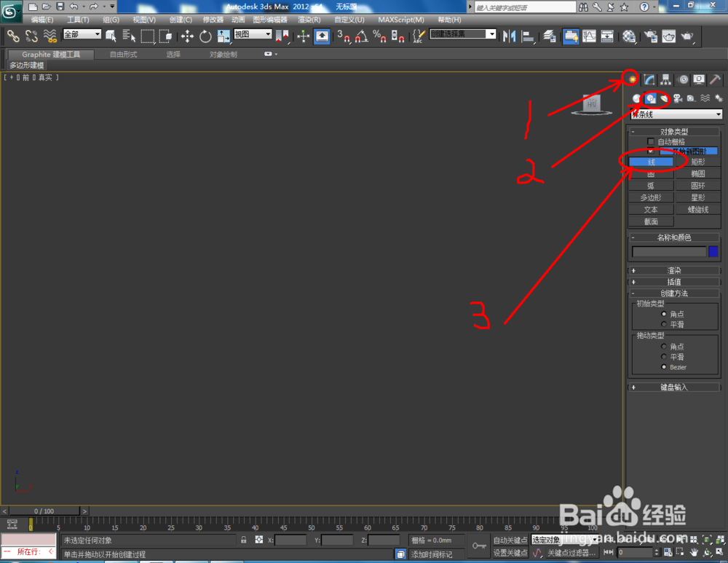The width and height of the screenshot is (728, 563).
Task: Activate the Select and Move tool
Action: [187, 36]
